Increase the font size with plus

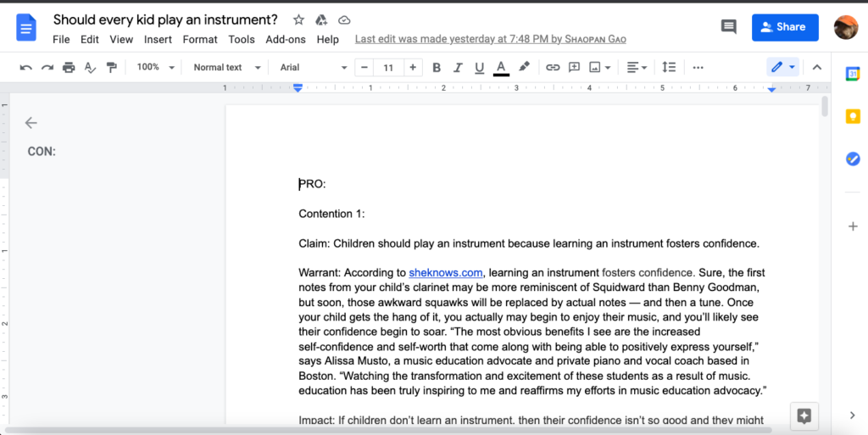tap(413, 68)
